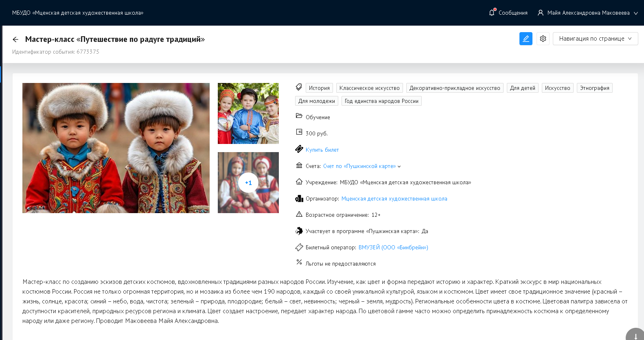Screen dimensions: 644x340
Task: Click the tags icon before История
Action: pos(299,87)
